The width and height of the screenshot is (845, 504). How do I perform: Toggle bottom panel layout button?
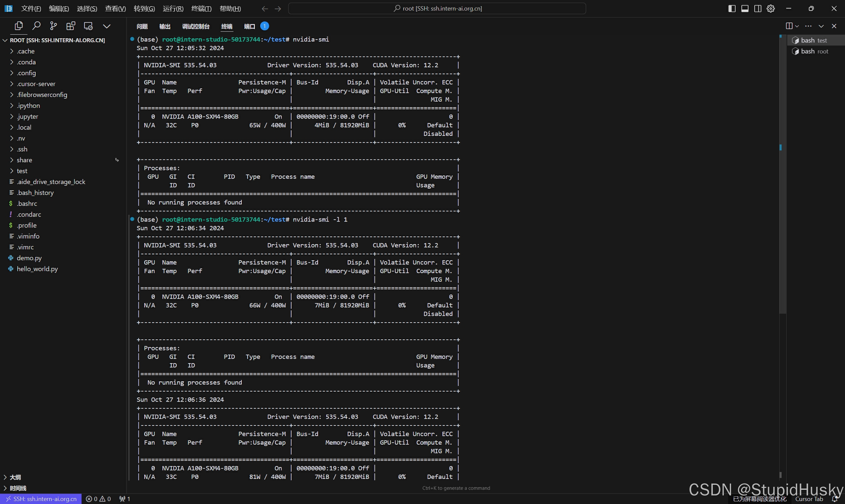(745, 9)
